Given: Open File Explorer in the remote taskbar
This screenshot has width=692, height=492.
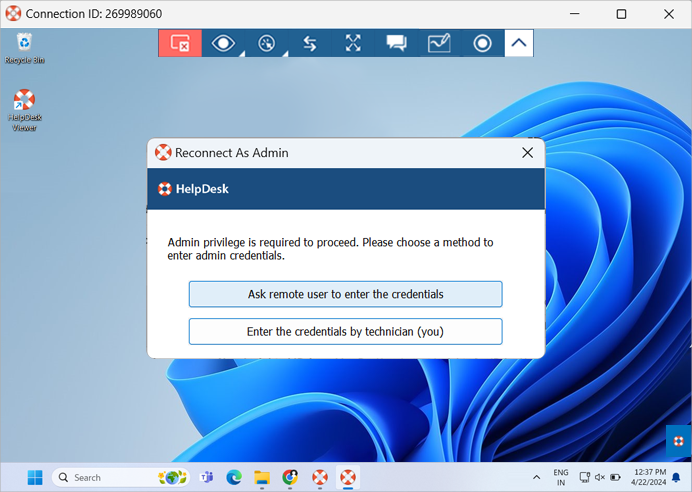Looking at the screenshot, I should (262, 477).
